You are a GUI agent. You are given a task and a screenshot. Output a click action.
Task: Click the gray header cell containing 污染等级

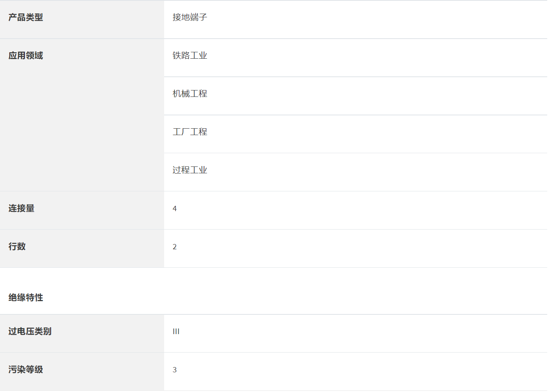click(x=101, y=371)
